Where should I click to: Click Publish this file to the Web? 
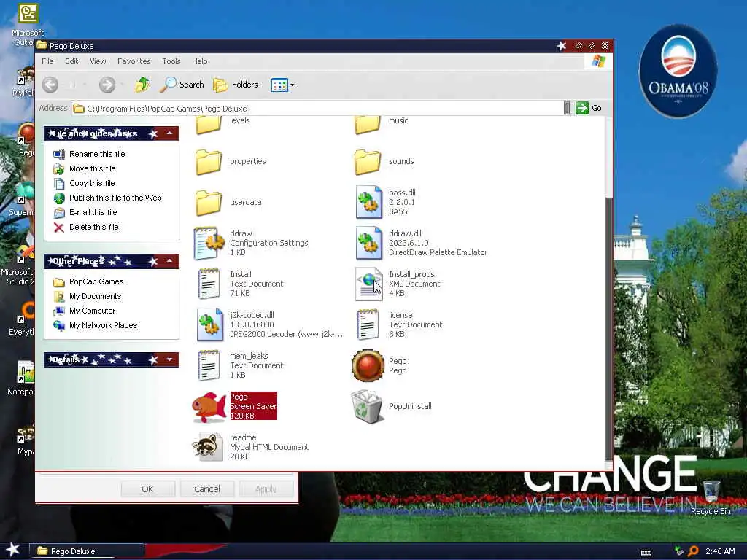(115, 198)
